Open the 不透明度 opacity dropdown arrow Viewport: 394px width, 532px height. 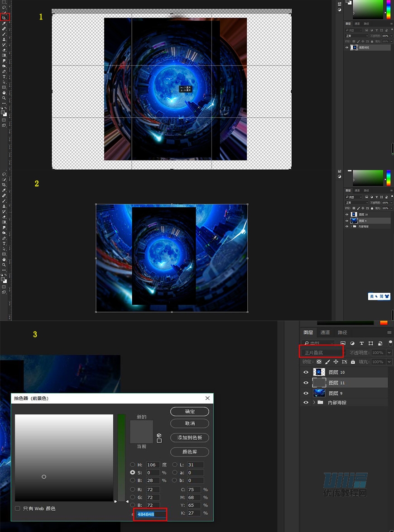[389, 352]
